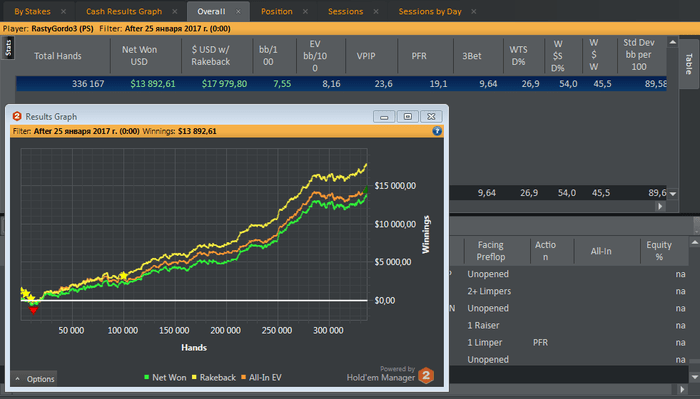This screenshot has height=399, width=700.
Task: Switch to the Position tab
Action: pyautogui.click(x=277, y=12)
